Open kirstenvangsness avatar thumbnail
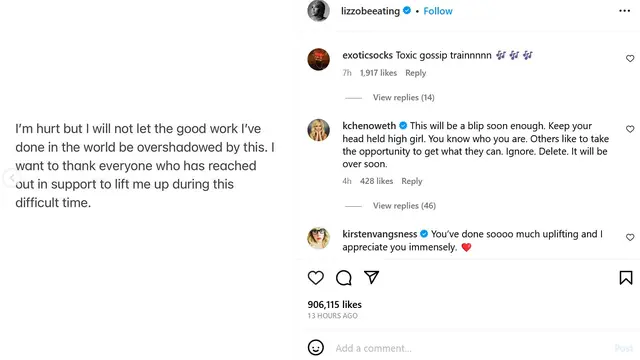 tap(318, 238)
